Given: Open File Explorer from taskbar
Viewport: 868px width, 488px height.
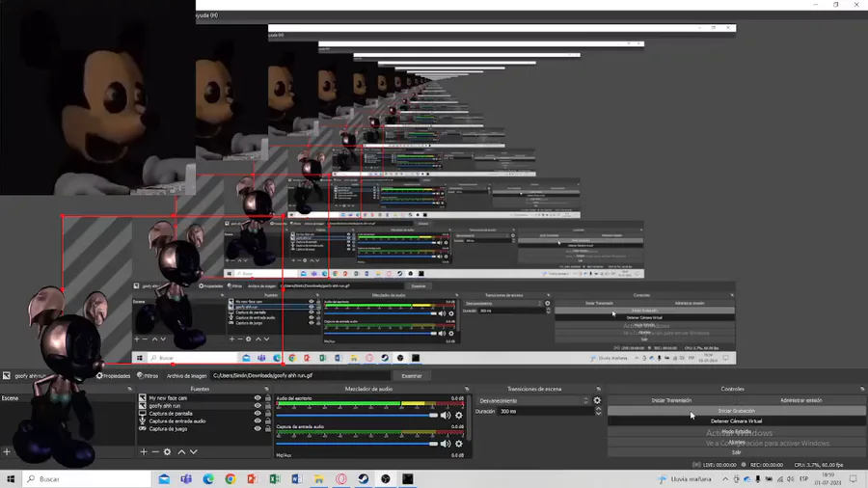Looking at the screenshot, I should click(x=319, y=479).
